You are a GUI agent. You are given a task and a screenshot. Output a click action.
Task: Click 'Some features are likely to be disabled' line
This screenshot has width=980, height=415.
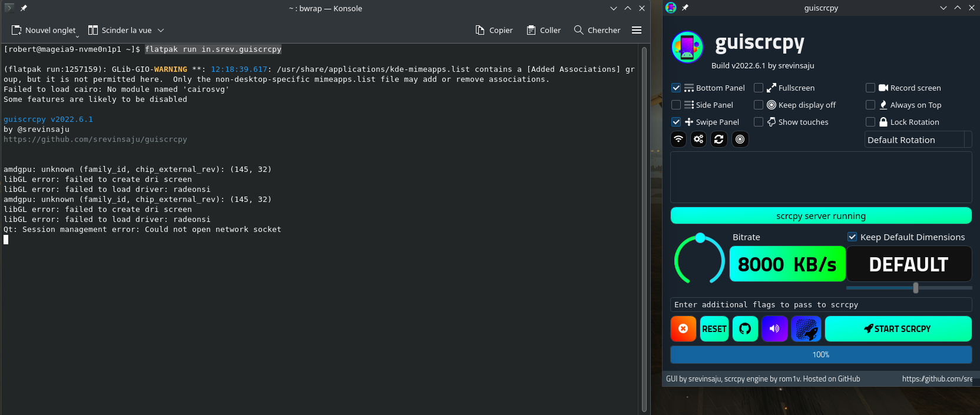point(95,99)
